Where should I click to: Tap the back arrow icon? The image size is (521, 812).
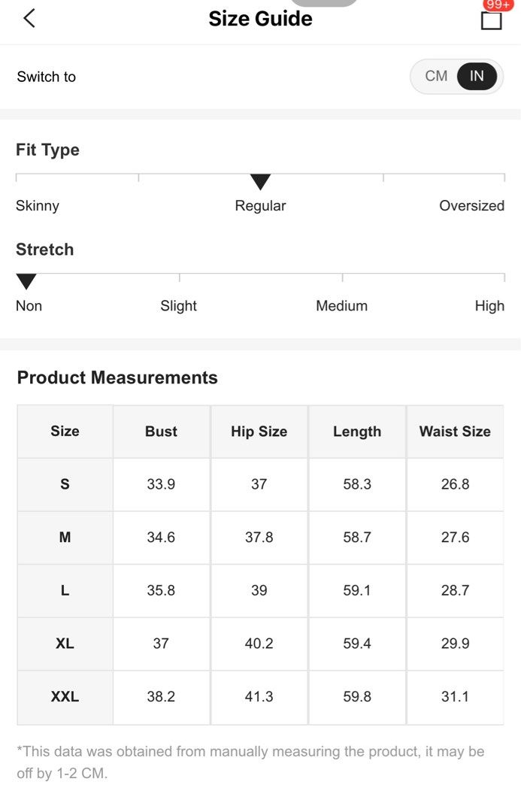pyautogui.click(x=29, y=18)
